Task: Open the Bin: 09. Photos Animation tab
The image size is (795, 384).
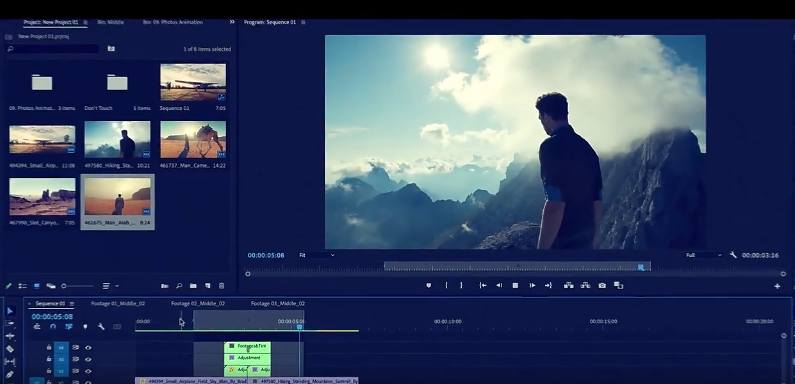Action: pos(172,22)
